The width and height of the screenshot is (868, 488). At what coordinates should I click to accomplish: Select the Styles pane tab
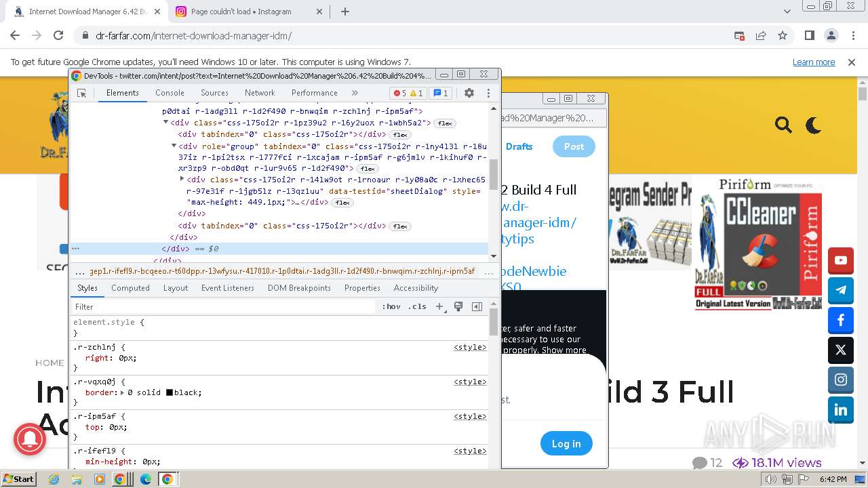(x=87, y=288)
